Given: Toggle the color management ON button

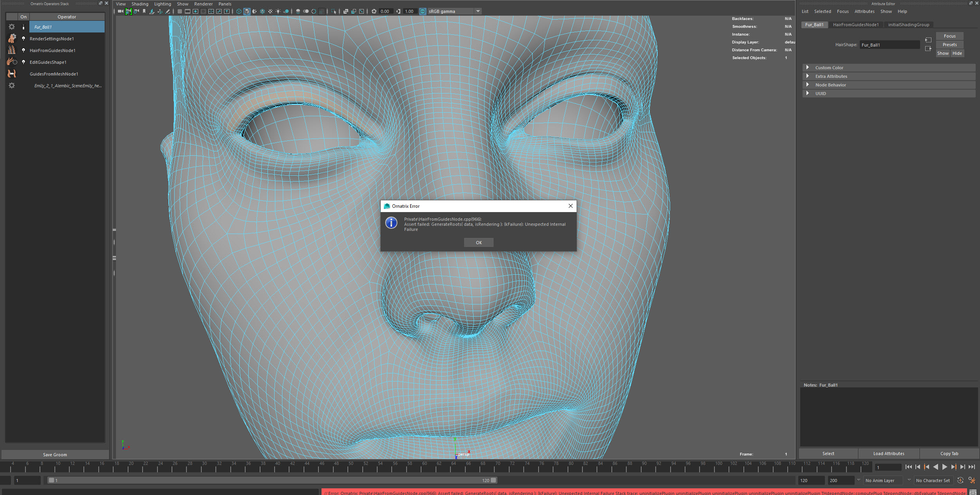Looking at the screenshot, I should click(x=422, y=11).
